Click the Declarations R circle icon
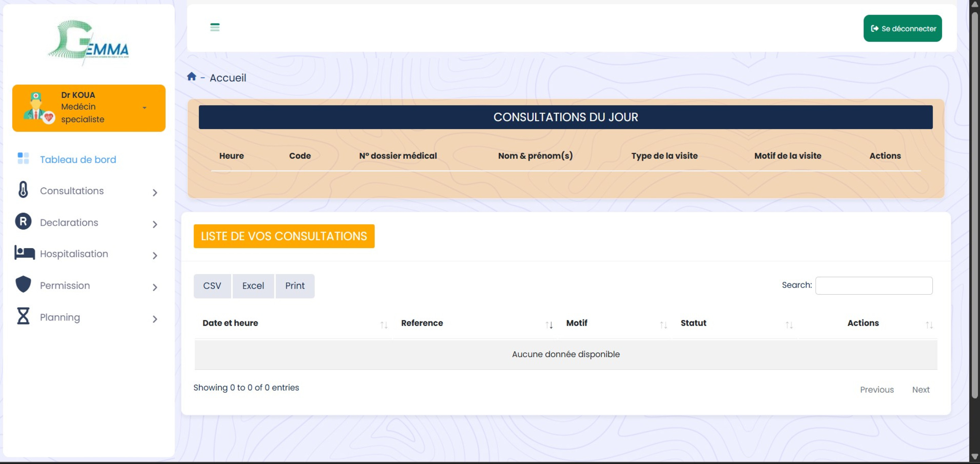This screenshot has height=464, width=980. click(x=23, y=222)
